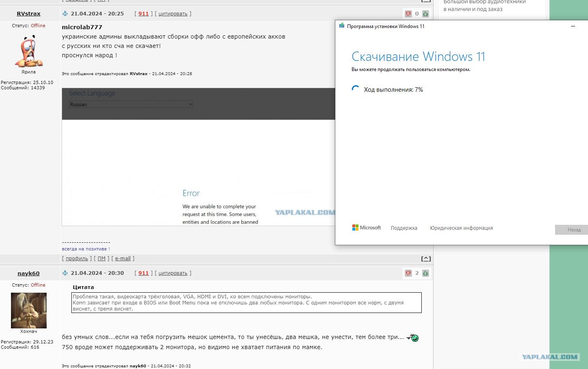The image size is (588, 369).
Task: Click the 'Программа установки Windows 11' title bar
Action: click(x=386, y=26)
